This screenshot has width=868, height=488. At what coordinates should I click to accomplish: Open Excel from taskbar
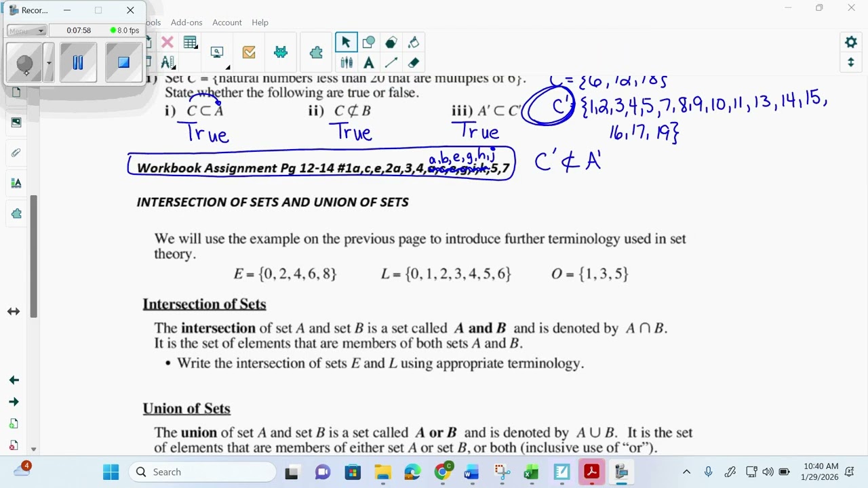[x=532, y=472]
